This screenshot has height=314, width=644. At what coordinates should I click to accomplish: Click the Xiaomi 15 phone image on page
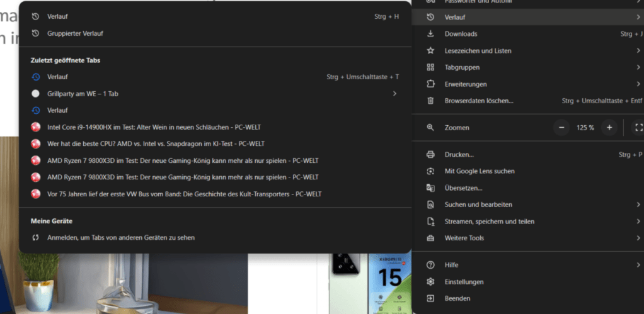click(370, 284)
